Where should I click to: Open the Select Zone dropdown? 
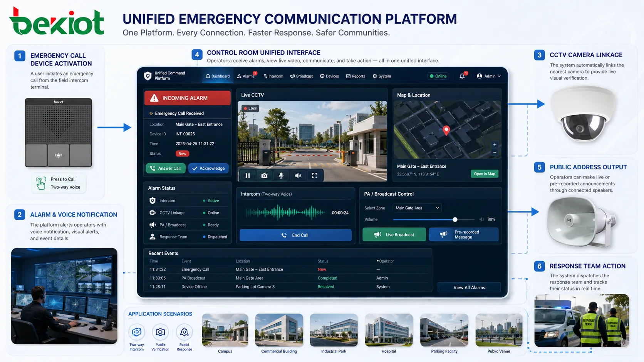(417, 208)
